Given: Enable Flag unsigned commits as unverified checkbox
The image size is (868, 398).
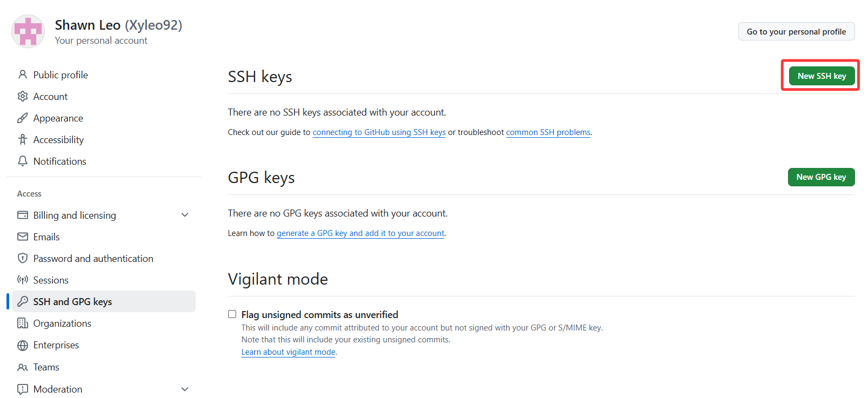Looking at the screenshot, I should coord(232,314).
